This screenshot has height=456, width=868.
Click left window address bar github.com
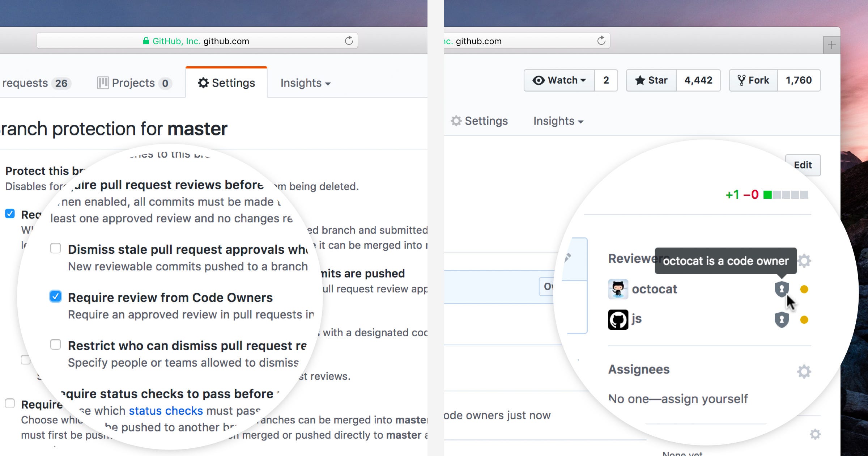point(197,41)
